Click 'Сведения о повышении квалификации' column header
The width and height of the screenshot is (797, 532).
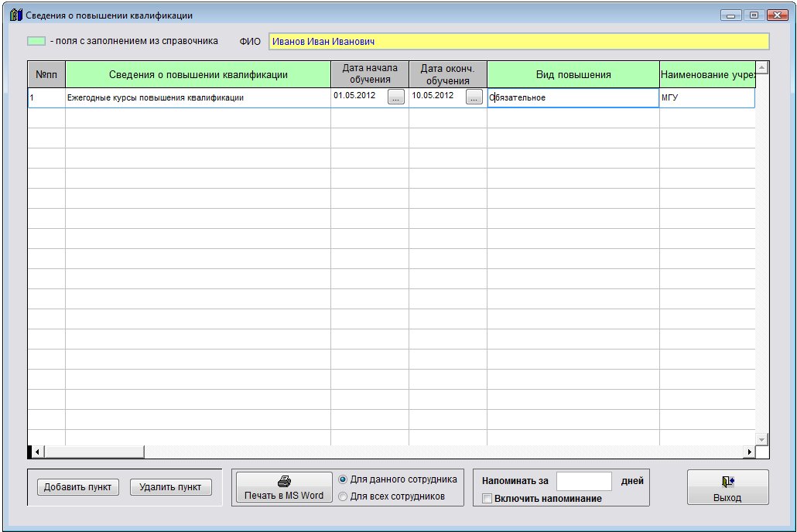198,75
